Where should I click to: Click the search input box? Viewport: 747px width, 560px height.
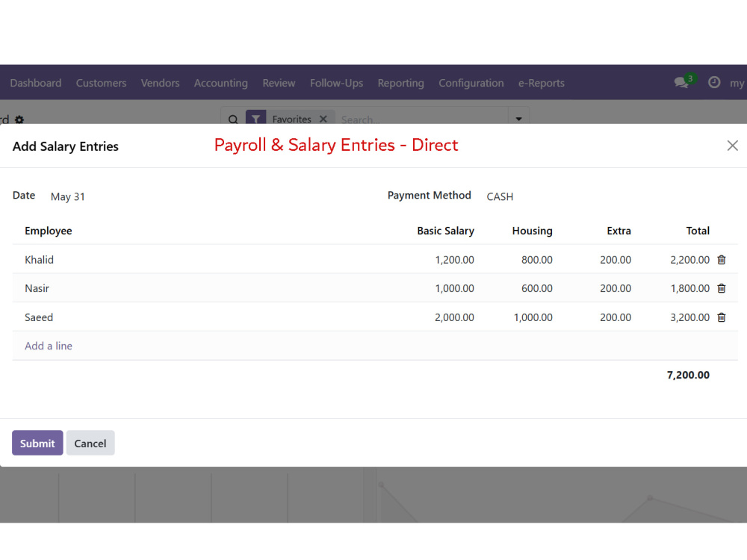click(421, 119)
